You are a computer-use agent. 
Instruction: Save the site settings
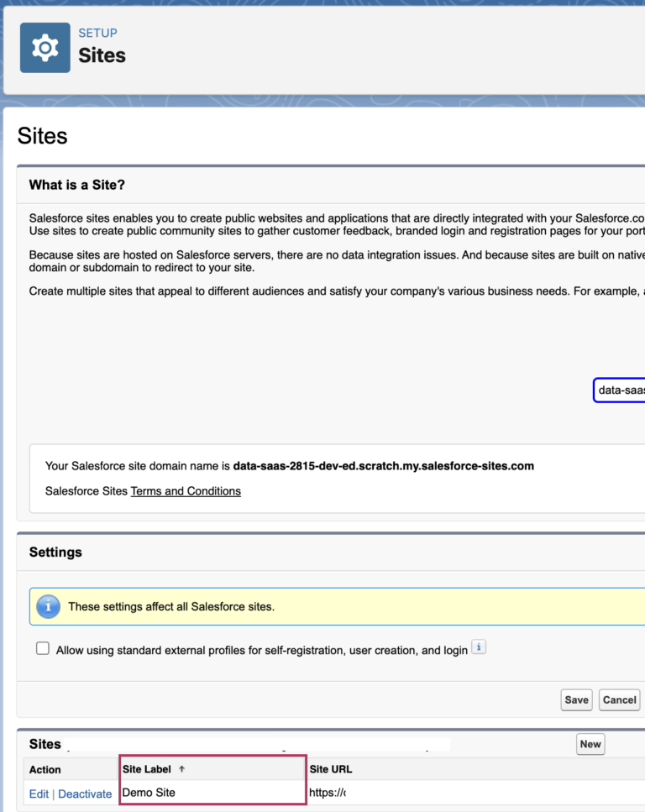[576, 699]
